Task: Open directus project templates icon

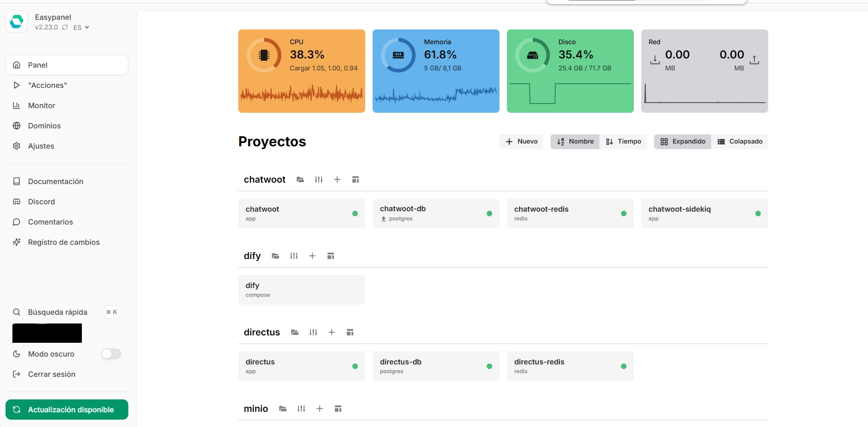Action: pyautogui.click(x=350, y=332)
